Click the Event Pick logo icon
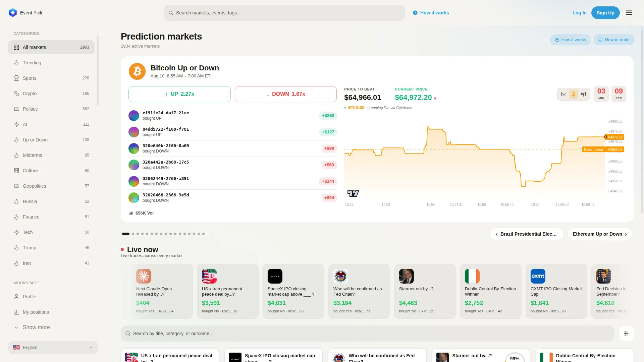The height and width of the screenshot is (362, 644). (13, 13)
